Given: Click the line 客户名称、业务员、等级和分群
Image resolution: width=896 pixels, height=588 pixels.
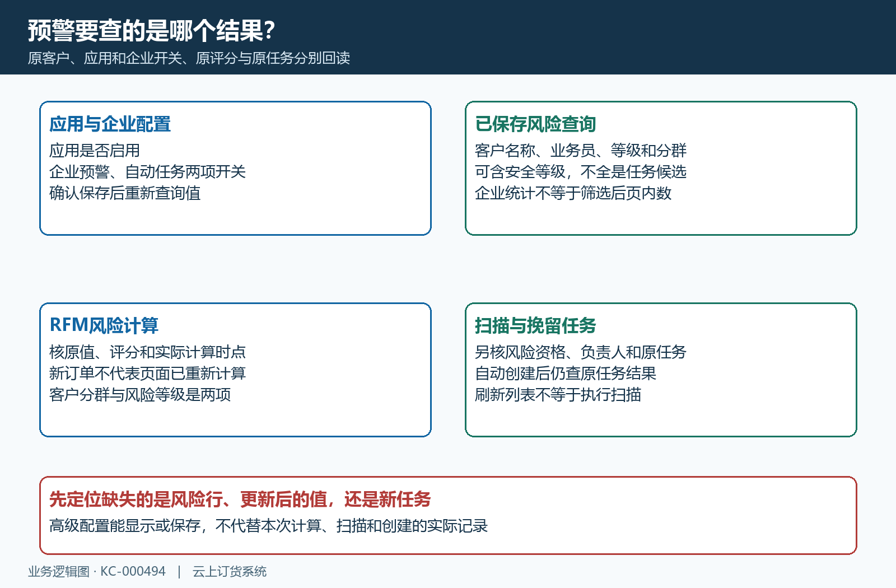Looking at the screenshot, I should 581,151.
